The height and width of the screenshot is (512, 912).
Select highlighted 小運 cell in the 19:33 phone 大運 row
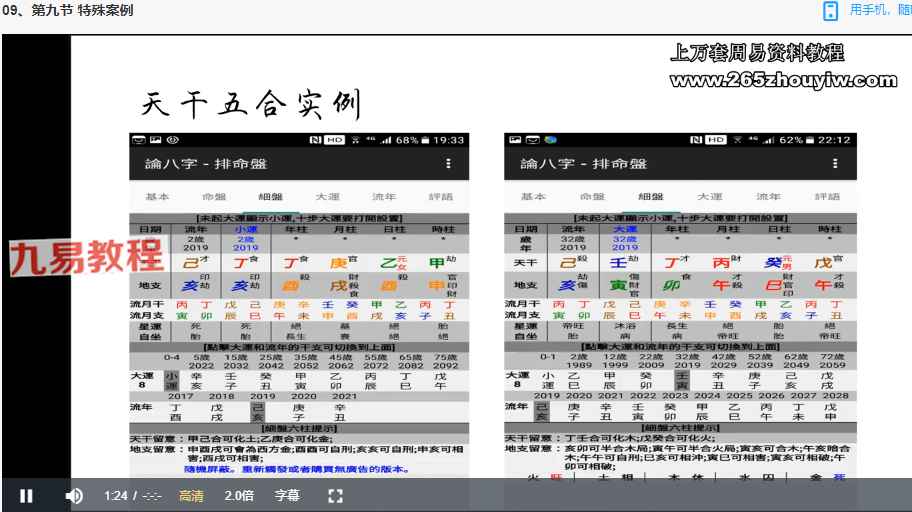point(171,381)
